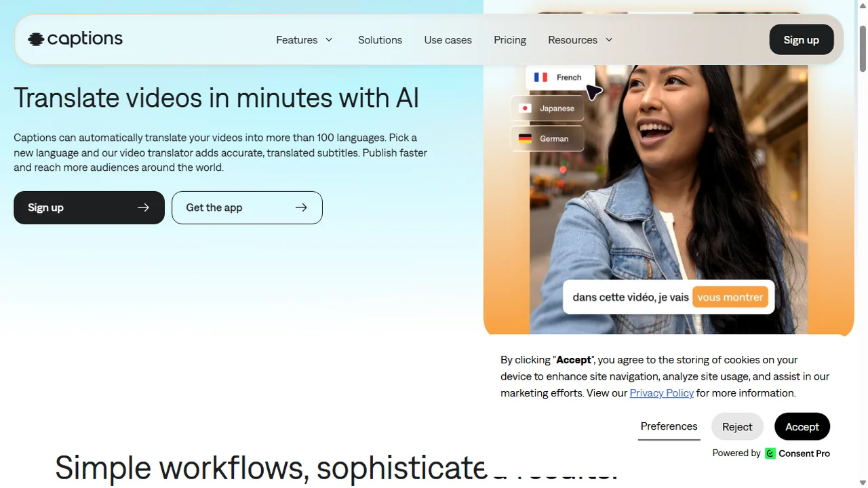Screen dimensions: 868x488
Task: Click the arrow icon in the hero Sign up button
Action: (143, 207)
